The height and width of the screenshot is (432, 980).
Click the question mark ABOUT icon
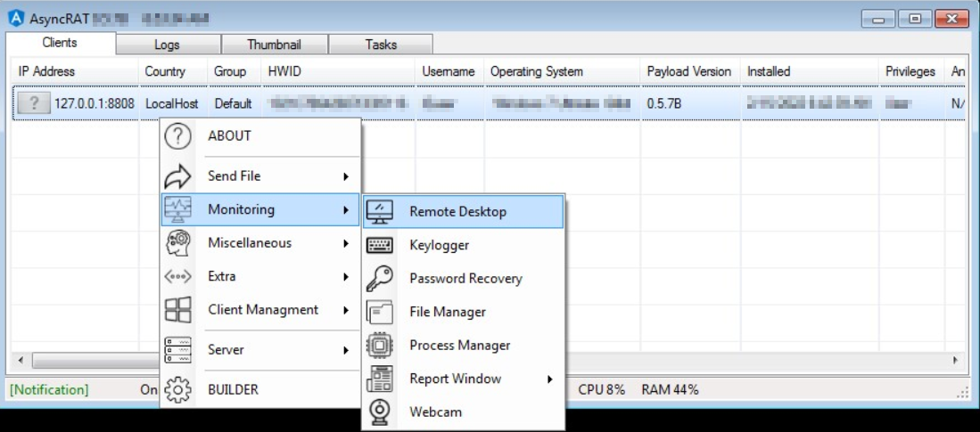click(179, 136)
